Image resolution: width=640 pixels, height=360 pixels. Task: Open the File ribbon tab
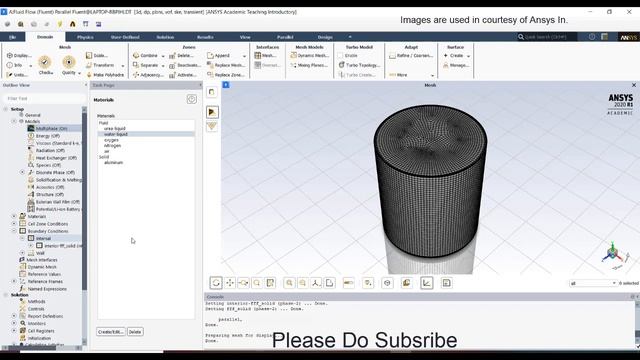tap(13, 37)
